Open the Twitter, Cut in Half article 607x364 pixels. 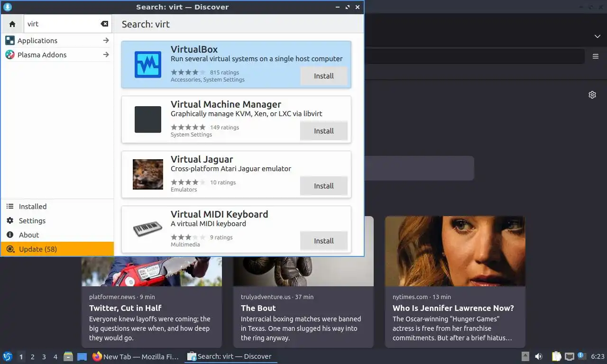pos(125,308)
